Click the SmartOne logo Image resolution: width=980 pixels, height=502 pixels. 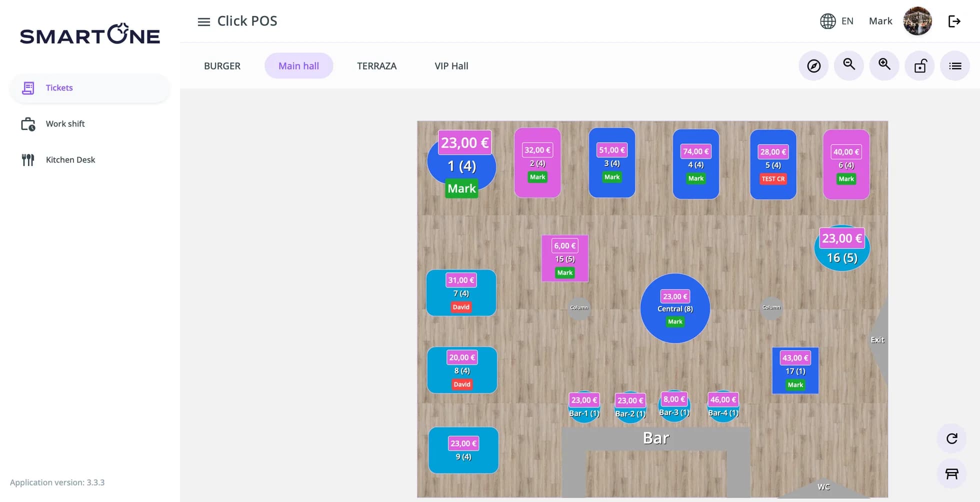pyautogui.click(x=90, y=34)
